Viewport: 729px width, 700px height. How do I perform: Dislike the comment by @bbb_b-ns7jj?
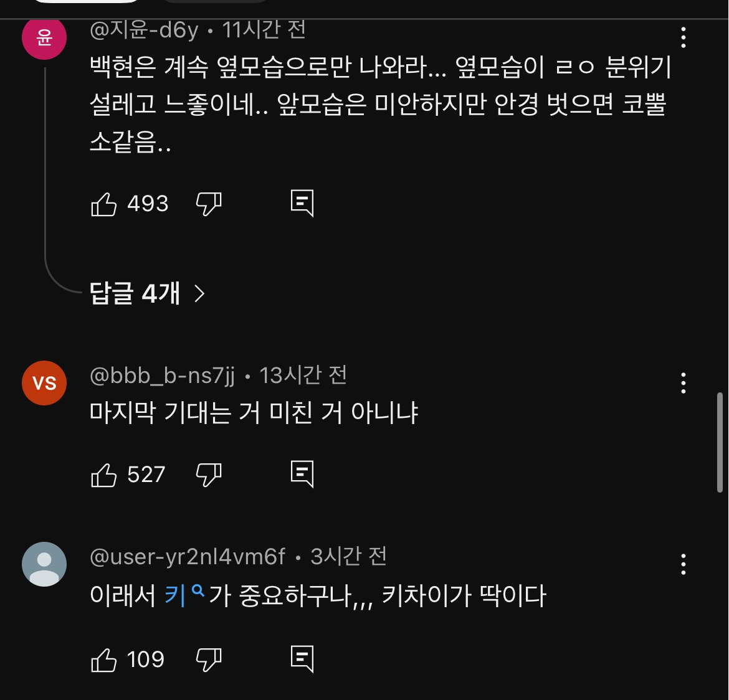pyautogui.click(x=209, y=475)
